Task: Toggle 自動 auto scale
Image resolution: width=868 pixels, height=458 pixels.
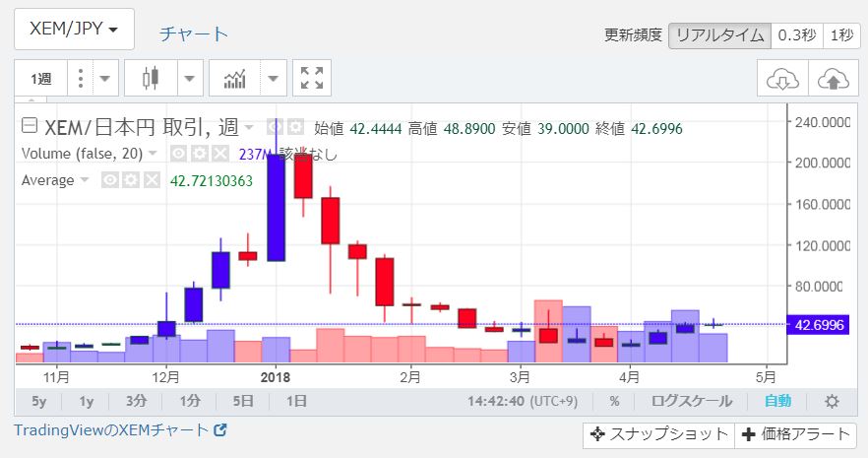Action: point(777,401)
